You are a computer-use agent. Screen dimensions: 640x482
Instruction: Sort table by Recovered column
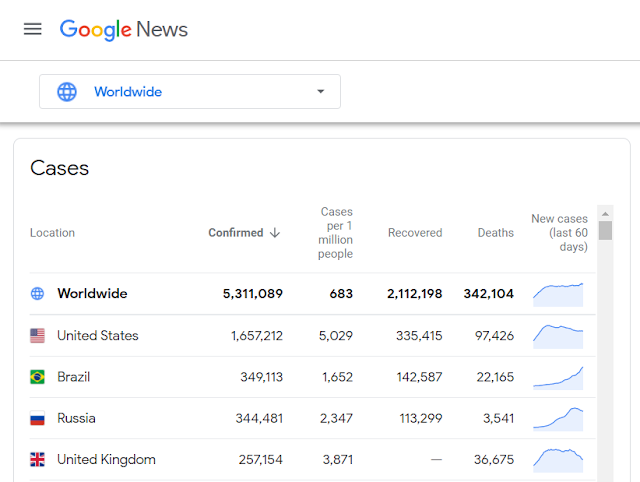coord(414,233)
